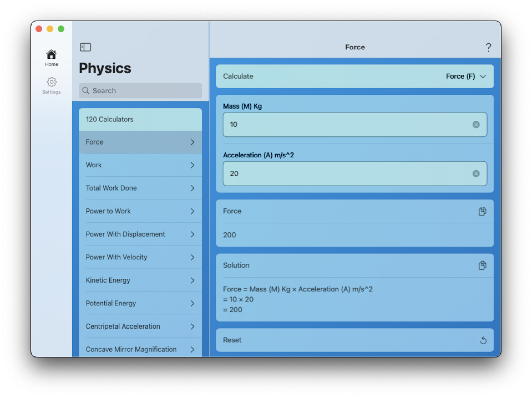Click the green zoom traffic-light button
Image resolution: width=532 pixels, height=398 pixels.
tap(61, 29)
